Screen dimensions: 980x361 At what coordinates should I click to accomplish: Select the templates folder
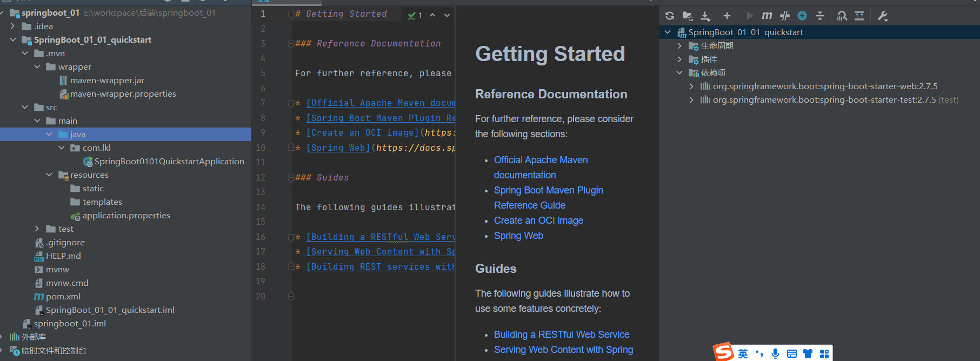[102, 202]
